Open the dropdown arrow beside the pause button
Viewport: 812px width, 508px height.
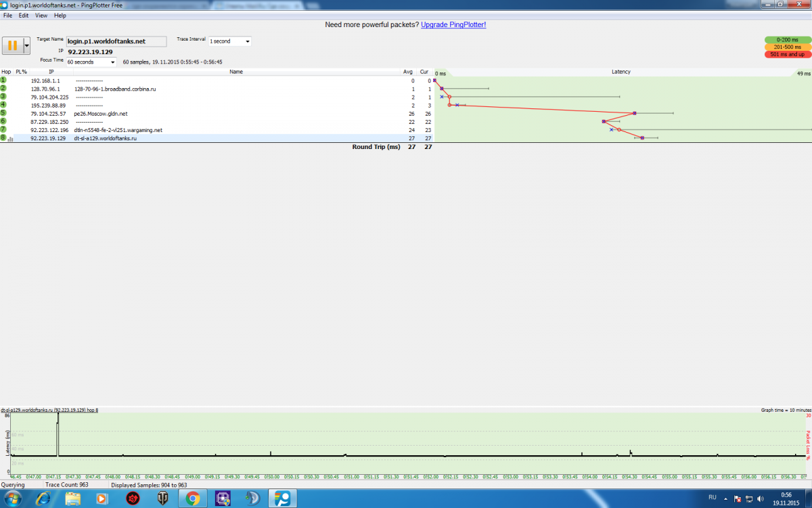(x=27, y=45)
